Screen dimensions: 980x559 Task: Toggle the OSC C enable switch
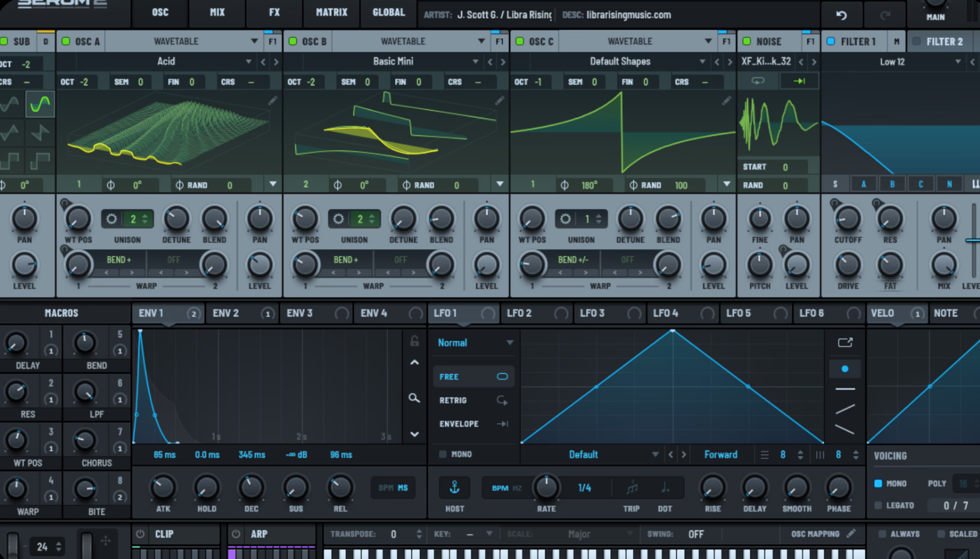520,41
